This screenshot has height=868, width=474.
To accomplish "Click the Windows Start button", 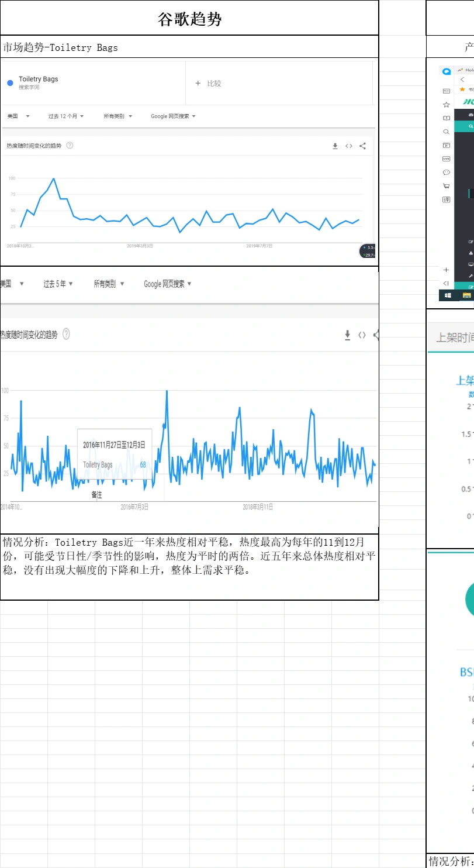I will coord(448,295).
